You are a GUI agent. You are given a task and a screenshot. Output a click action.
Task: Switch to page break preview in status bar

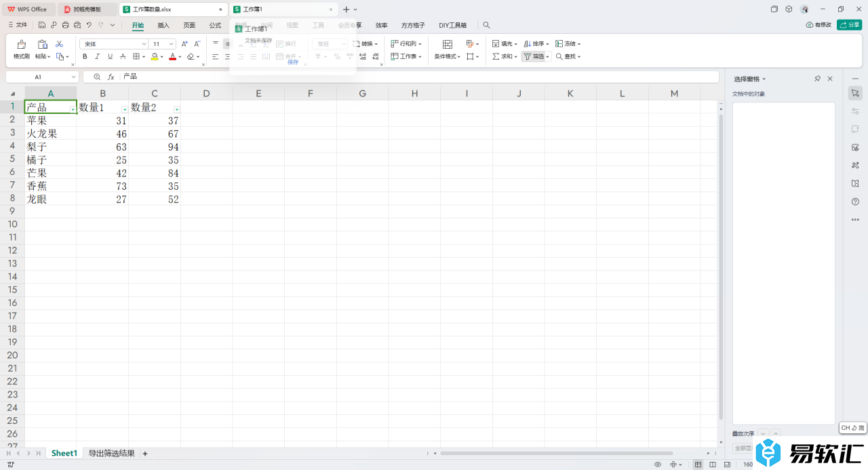(726, 465)
